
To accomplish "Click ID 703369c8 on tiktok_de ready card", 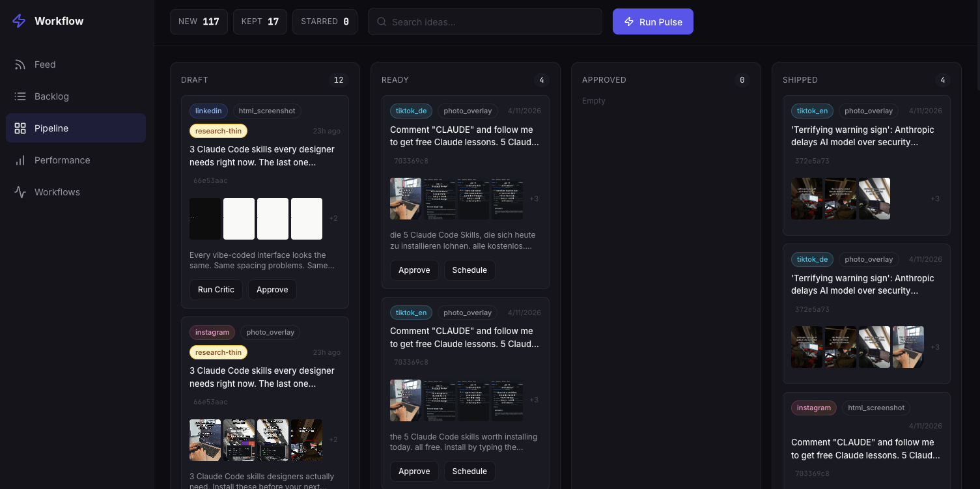I will coord(411,161).
